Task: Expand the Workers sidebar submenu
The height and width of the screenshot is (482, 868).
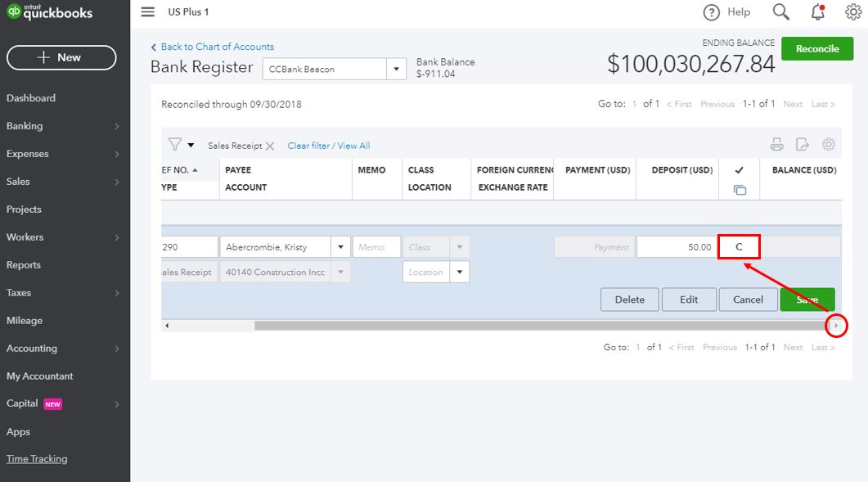Action: click(117, 237)
